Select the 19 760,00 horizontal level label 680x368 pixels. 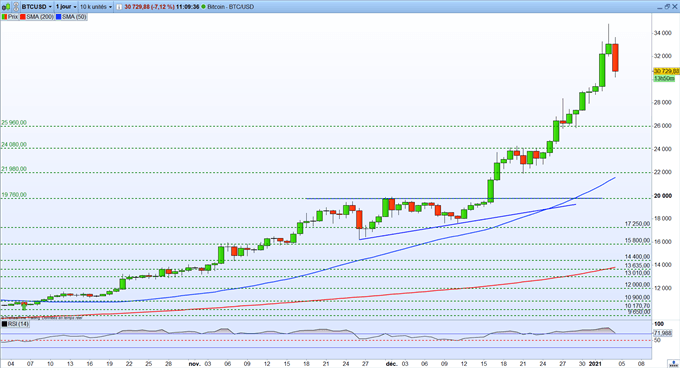(14, 195)
